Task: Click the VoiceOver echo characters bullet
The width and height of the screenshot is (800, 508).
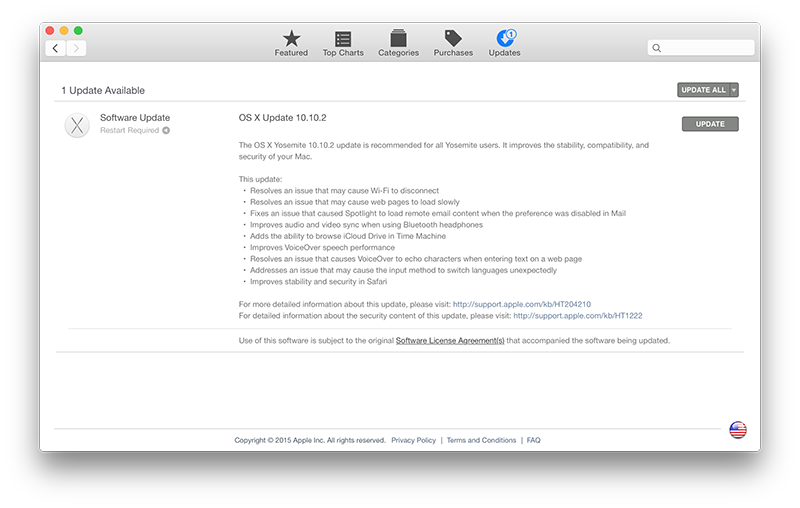Action: [x=416, y=259]
